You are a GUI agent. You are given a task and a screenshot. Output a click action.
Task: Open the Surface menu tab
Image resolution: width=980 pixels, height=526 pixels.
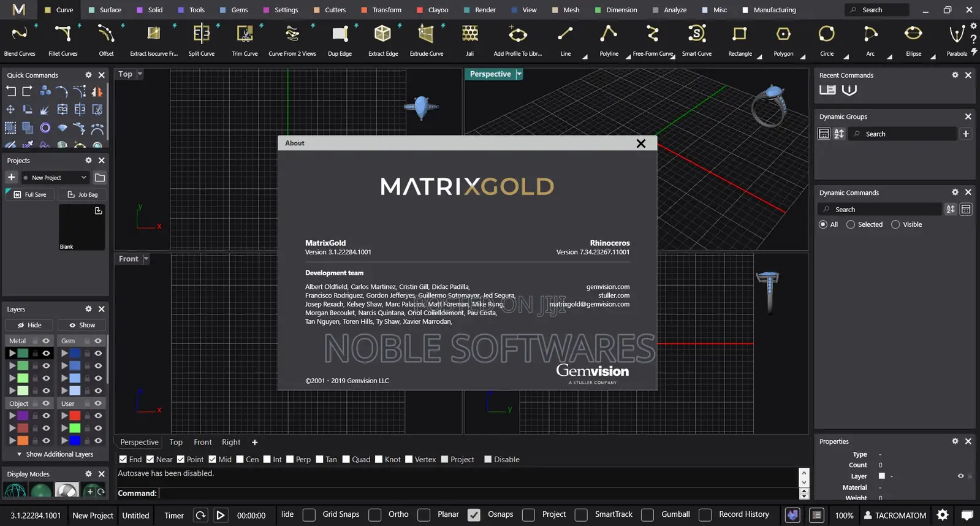[x=105, y=10]
